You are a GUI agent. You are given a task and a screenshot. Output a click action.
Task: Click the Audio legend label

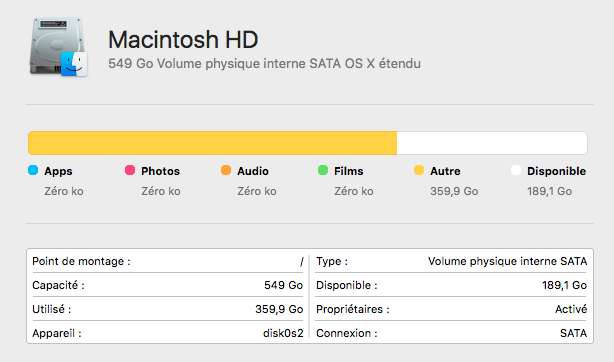click(253, 171)
